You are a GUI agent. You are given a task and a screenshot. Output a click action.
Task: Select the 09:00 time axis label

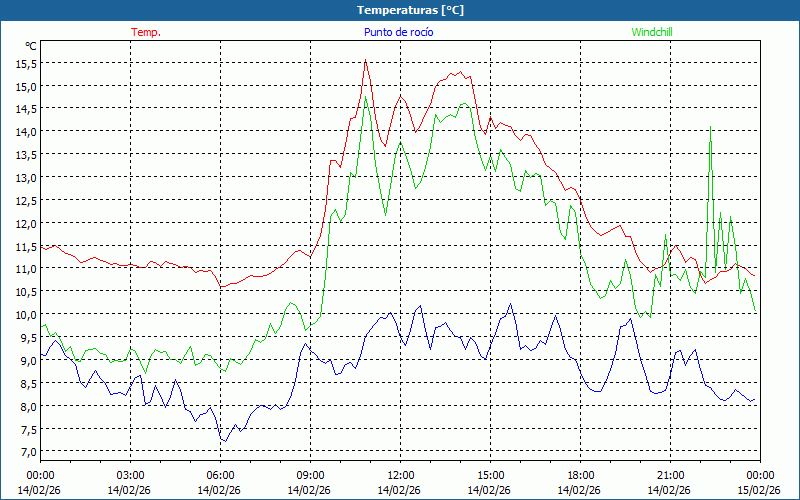pos(310,475)
